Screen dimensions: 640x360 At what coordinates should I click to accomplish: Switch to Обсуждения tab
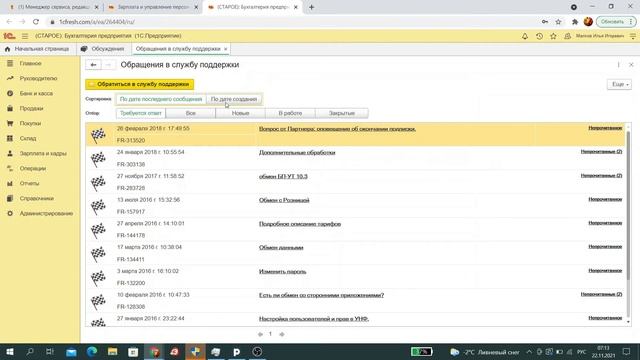(103, 49)
